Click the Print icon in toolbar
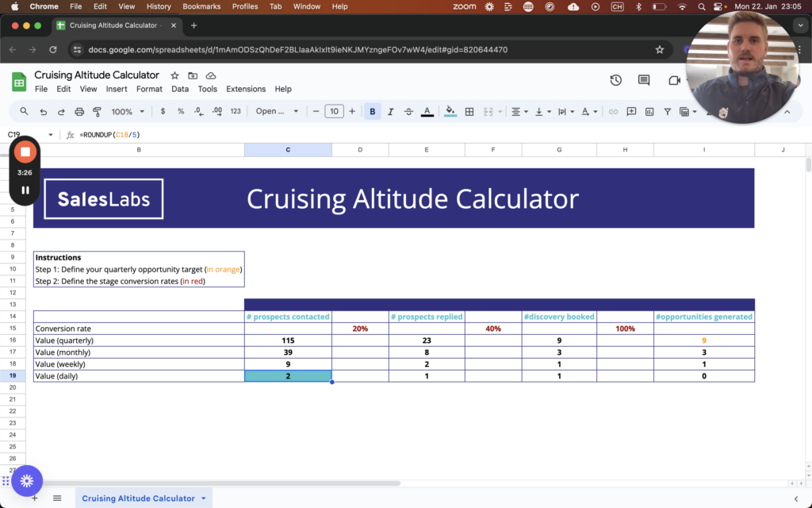Image resolution: width=812 pixels, height=508 pixels. [79, 112]
